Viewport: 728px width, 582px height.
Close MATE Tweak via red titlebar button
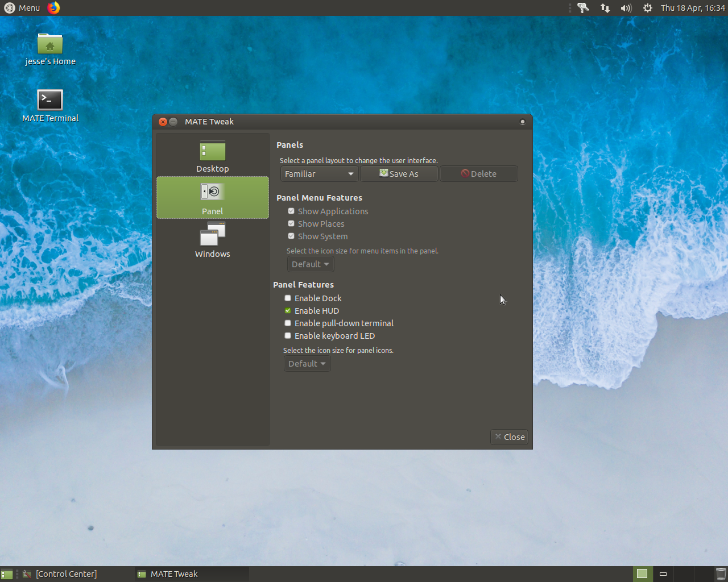(163, 122)
